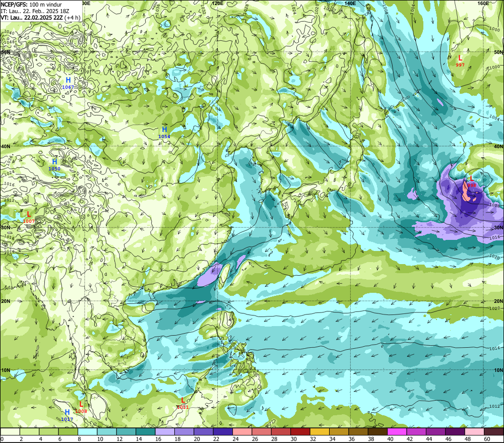Select the bright magenta 40–42 legend swatch

tap(397, 432)
